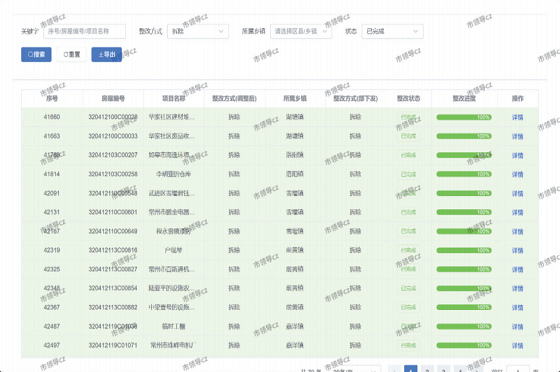Go to pagination page 2
560x372 pixels.
click(x=427, y=369)
